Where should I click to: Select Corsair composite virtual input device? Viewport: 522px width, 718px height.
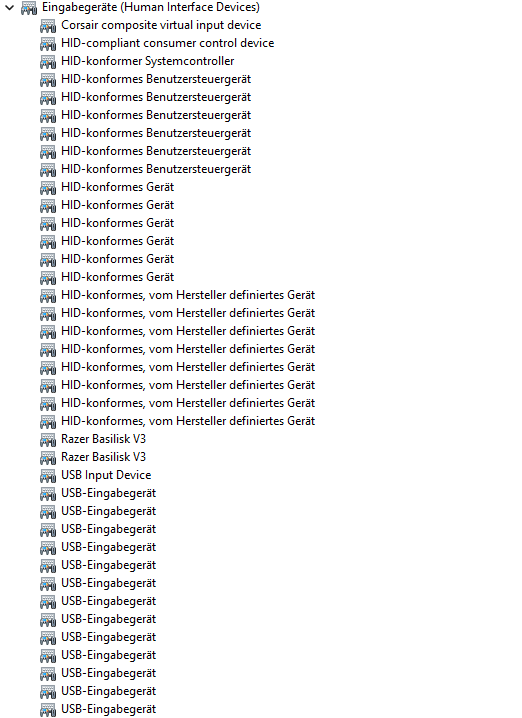161,25
